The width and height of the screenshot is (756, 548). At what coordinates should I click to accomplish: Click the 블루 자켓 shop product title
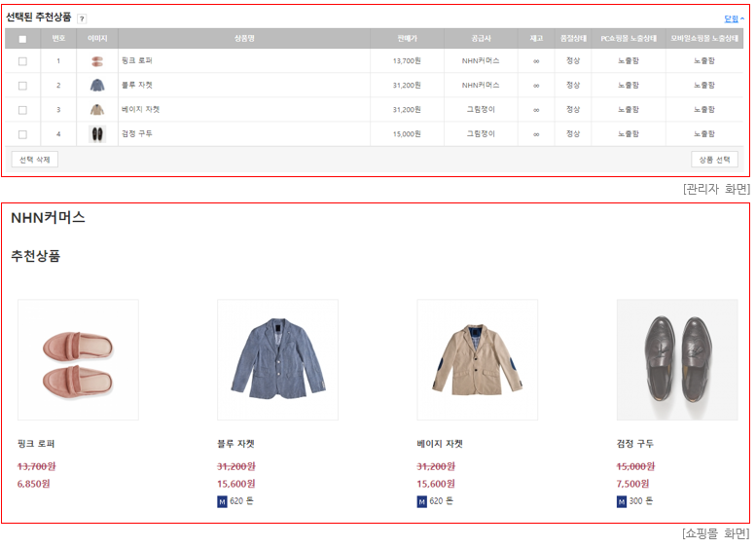click(x=235, y=444)
